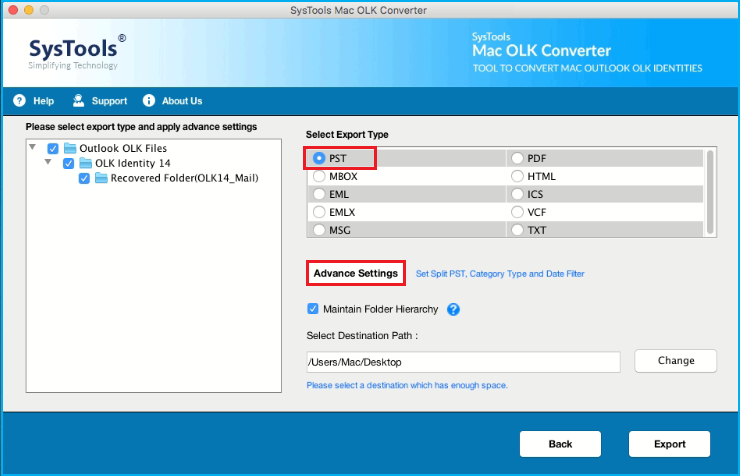
Task: Select the ICS export type radio button
Action: pos(517,194)
